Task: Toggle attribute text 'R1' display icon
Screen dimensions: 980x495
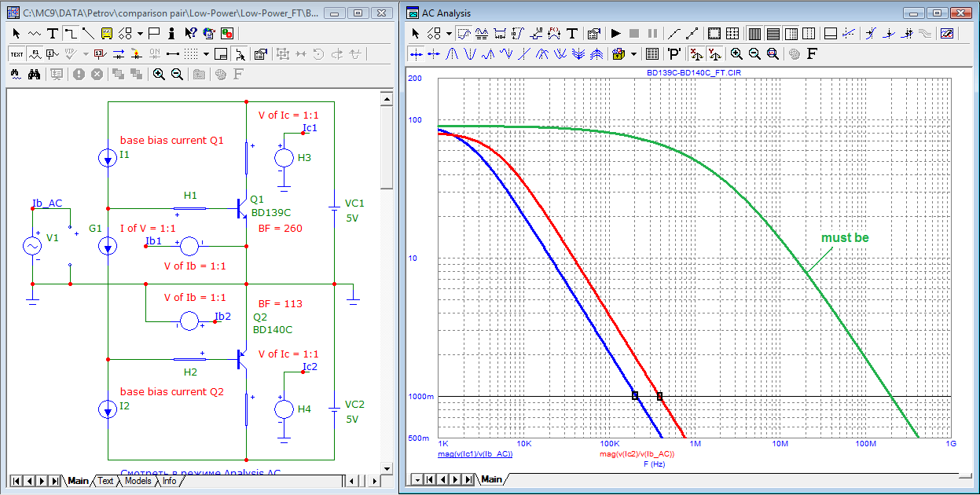Action: coord(35,53)
